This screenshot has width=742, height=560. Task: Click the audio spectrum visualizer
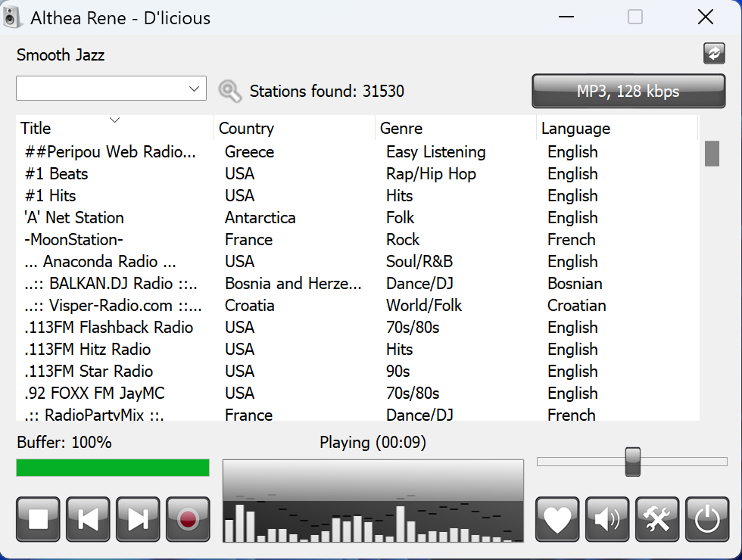tap(373, 501)
